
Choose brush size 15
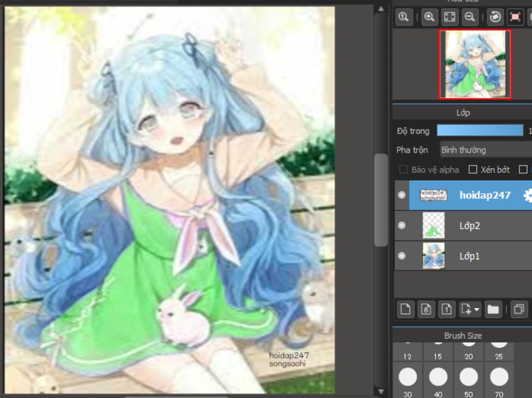(x=438, y=351)
